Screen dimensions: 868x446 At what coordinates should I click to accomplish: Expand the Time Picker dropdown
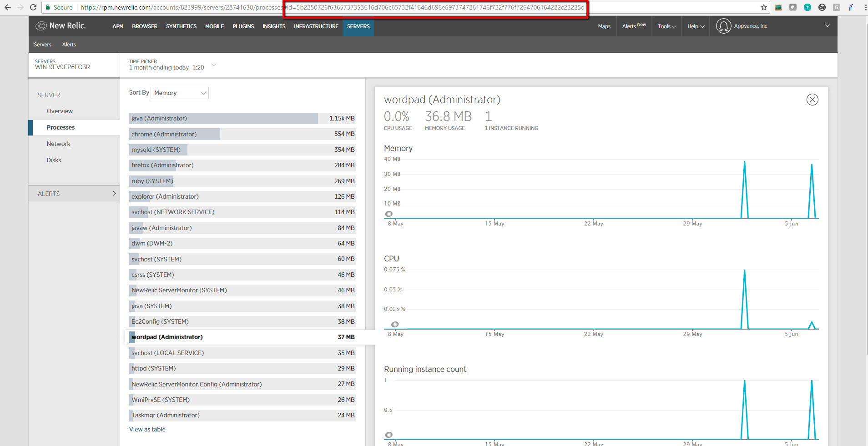[213, 65]
